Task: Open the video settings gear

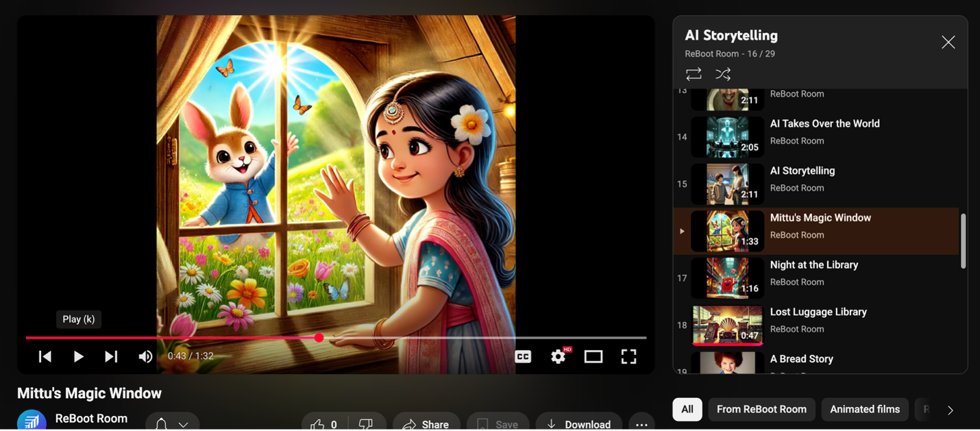Action: (559, 356)
